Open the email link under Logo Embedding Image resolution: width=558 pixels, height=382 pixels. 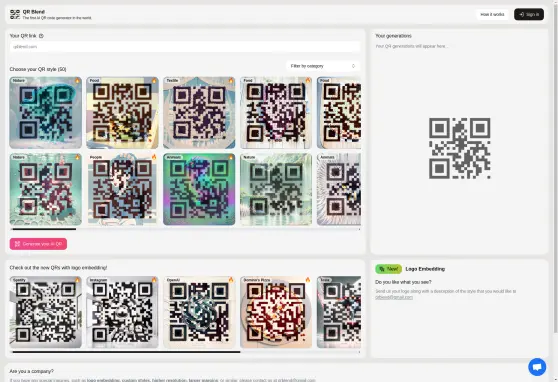click(x=394, y=297)
